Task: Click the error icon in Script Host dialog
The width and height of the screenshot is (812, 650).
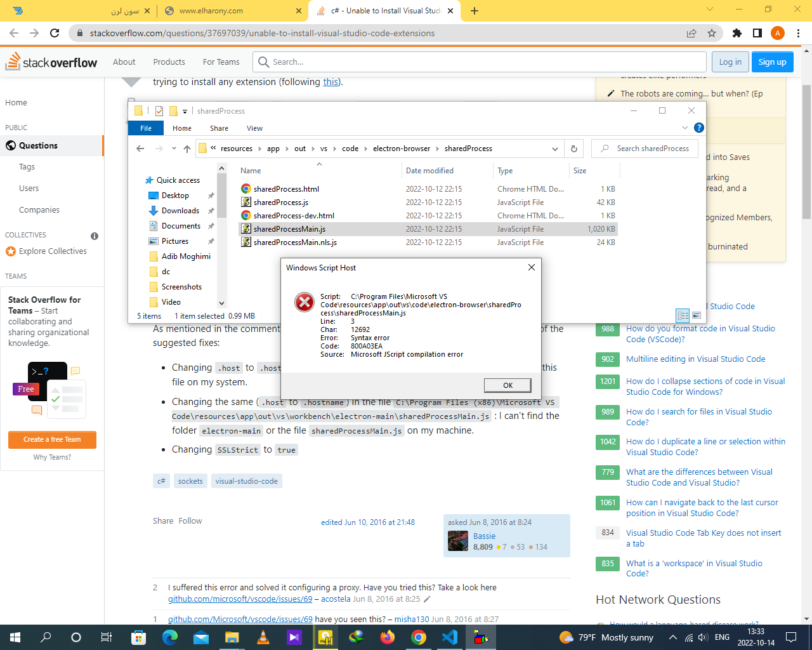Action: coord(304,302)
